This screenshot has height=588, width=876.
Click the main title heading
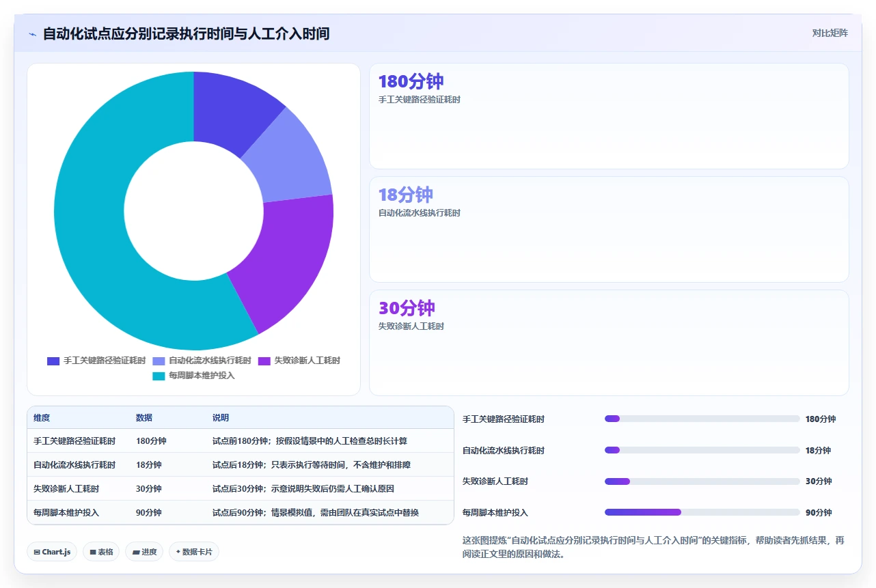(x=187, y=33)
